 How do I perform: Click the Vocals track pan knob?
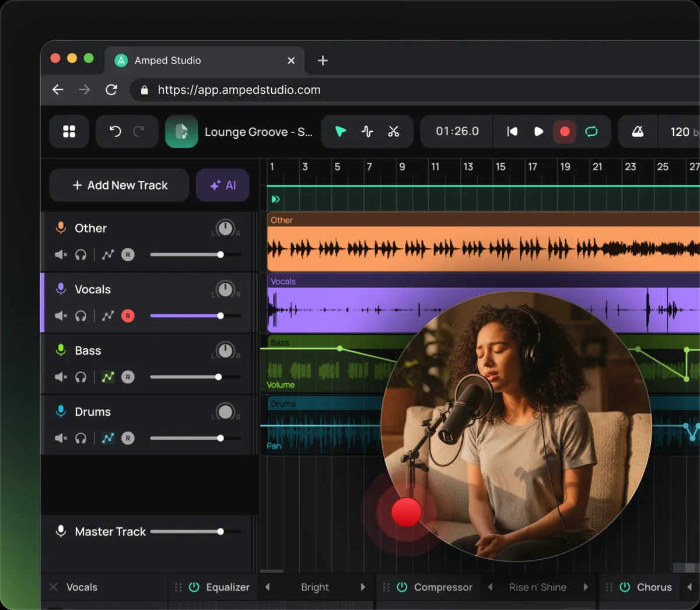(225, 289)
